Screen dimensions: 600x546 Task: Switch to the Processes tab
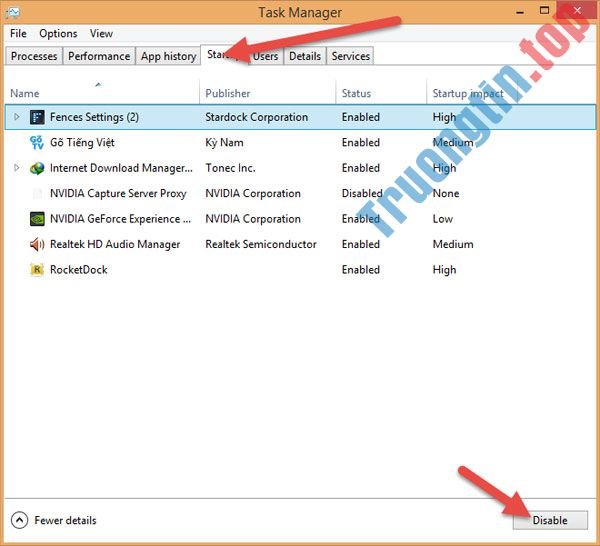tap(34, 56)
